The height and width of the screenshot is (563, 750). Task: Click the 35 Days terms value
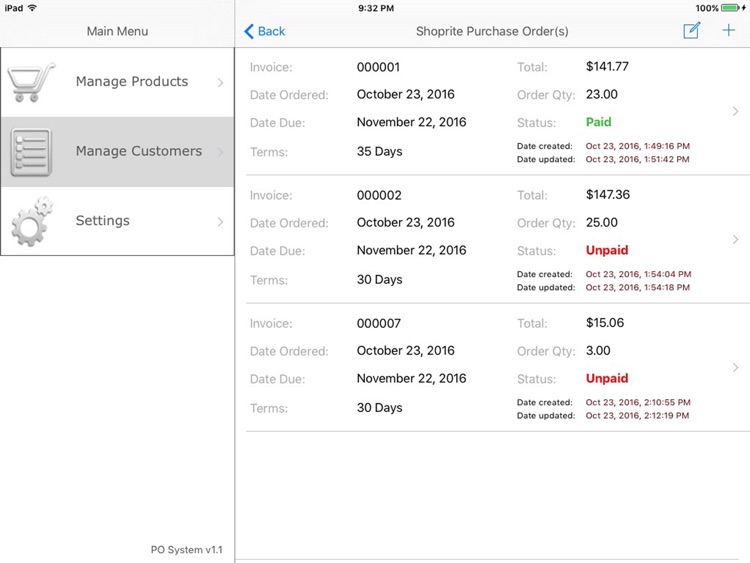[x=379, y=152]
